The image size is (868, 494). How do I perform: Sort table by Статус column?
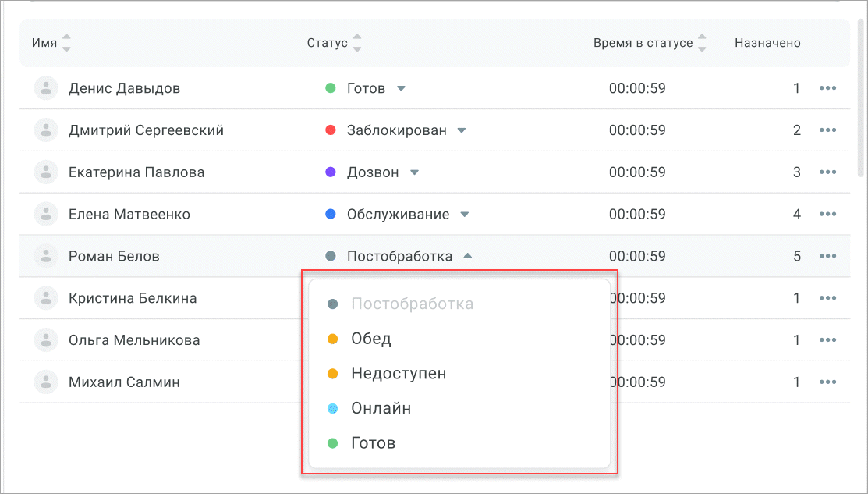click(357, 43)
